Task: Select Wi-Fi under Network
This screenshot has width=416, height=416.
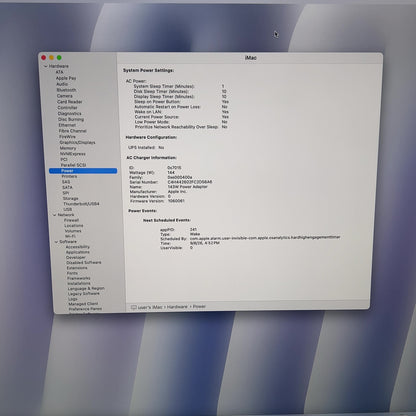Action: click(70, 236)
